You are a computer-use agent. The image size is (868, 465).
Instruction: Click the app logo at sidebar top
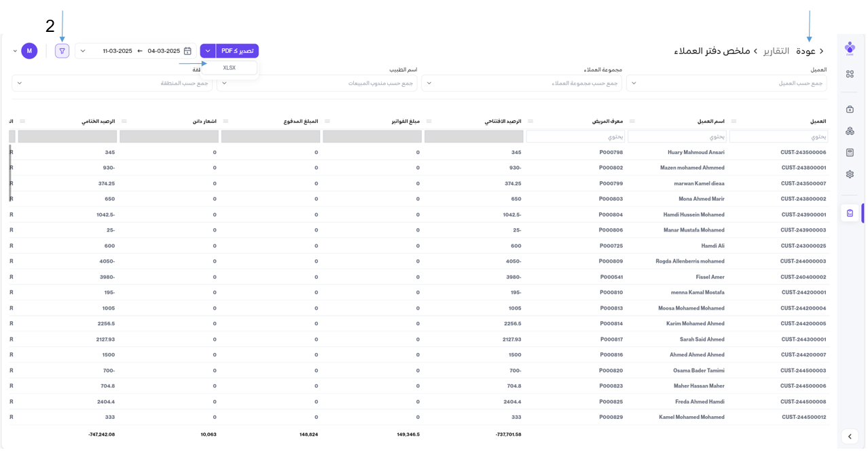[850, 48]
